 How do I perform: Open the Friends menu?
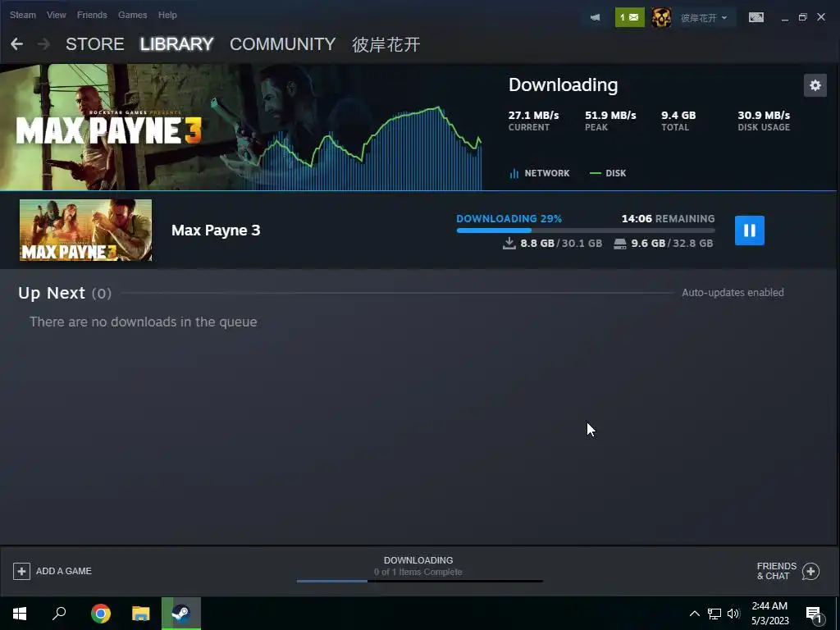[x=92, y=15]
